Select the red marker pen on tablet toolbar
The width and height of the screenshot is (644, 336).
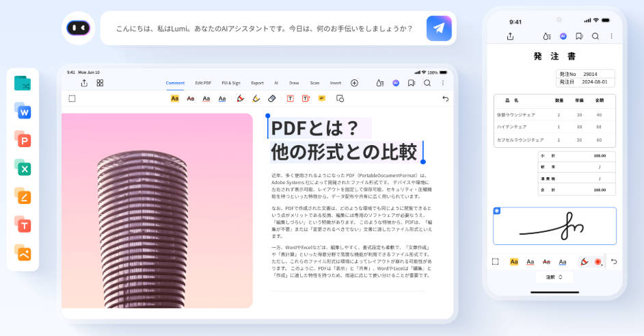241,99
